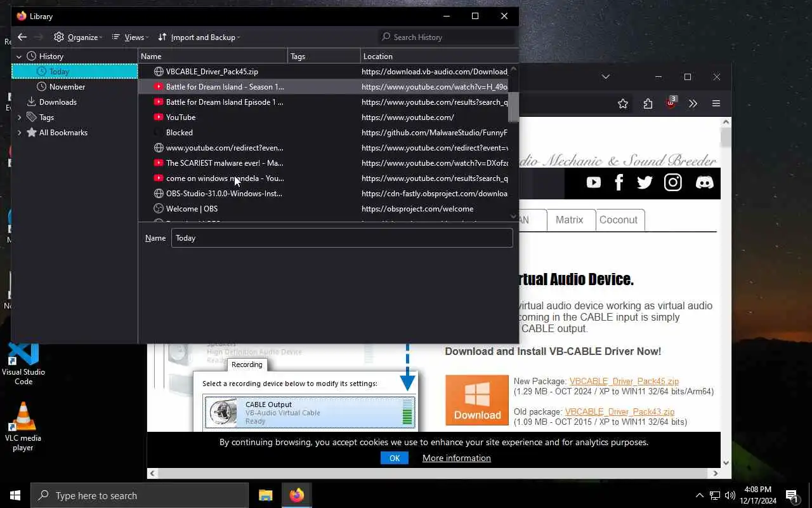Select Today in history tree
Screen dimensions: 812x508
click(75, 71)
